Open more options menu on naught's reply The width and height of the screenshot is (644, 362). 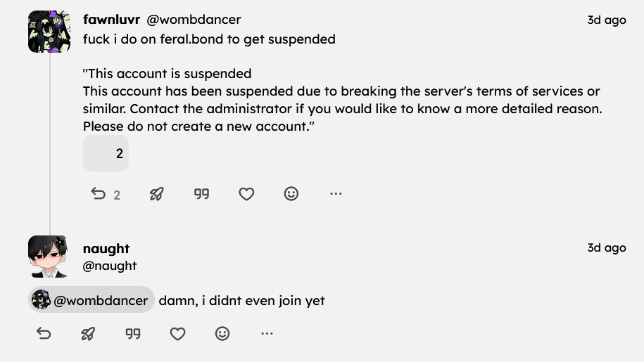pos(267,334)
